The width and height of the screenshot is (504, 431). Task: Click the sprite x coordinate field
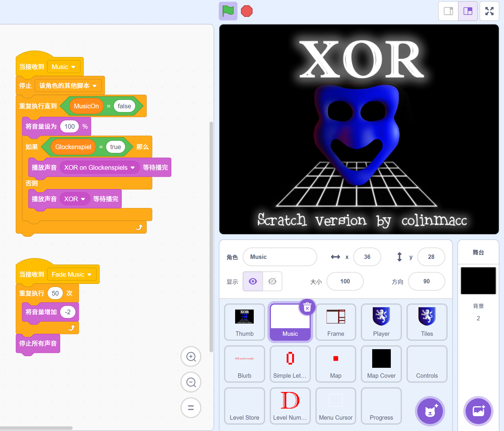coord(367,257)
